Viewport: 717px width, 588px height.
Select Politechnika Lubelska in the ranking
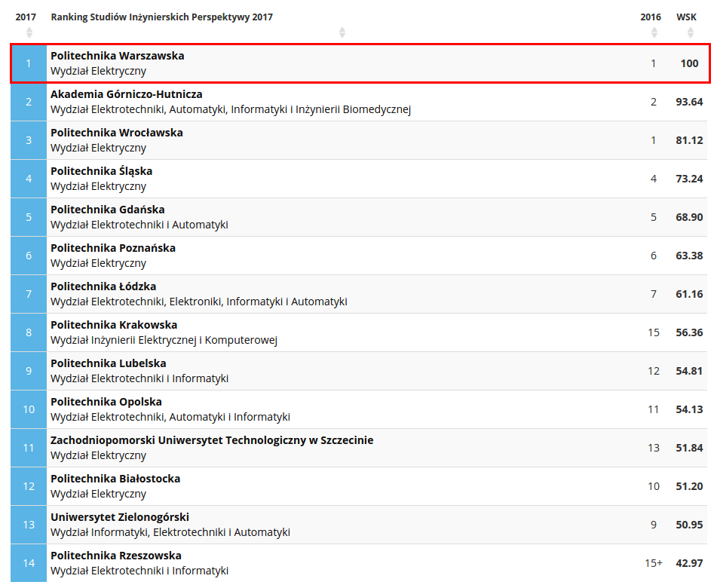pos(109,363)
